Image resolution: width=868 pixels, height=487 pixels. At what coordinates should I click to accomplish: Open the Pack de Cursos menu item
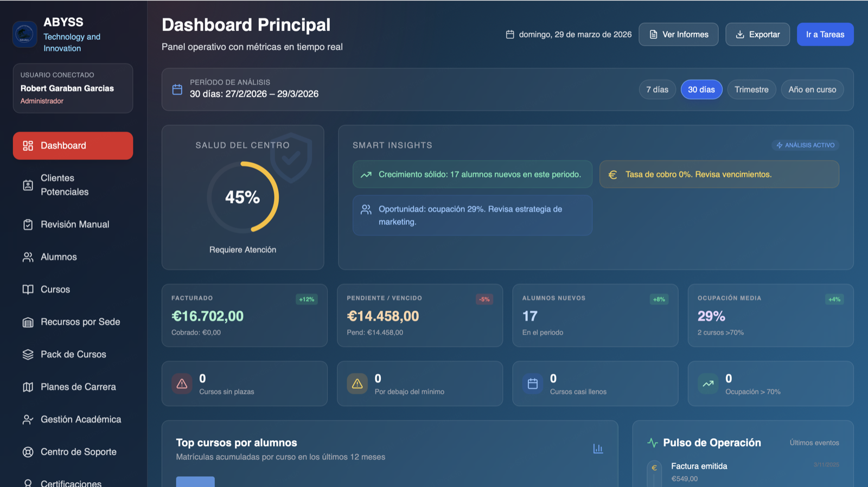tap(73, 355)
